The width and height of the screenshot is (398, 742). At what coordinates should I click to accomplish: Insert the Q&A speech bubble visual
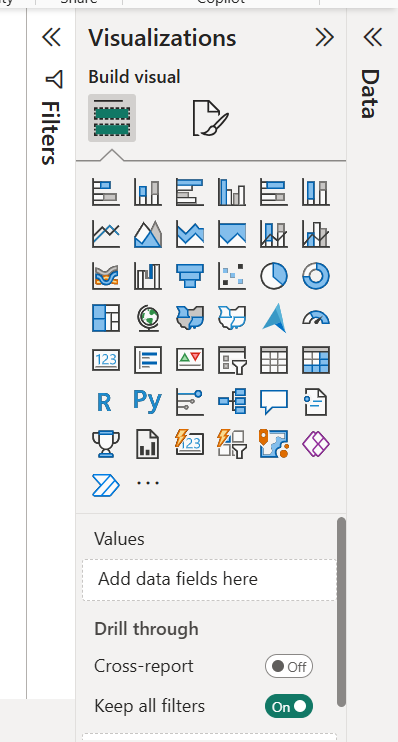coord(274,402)
